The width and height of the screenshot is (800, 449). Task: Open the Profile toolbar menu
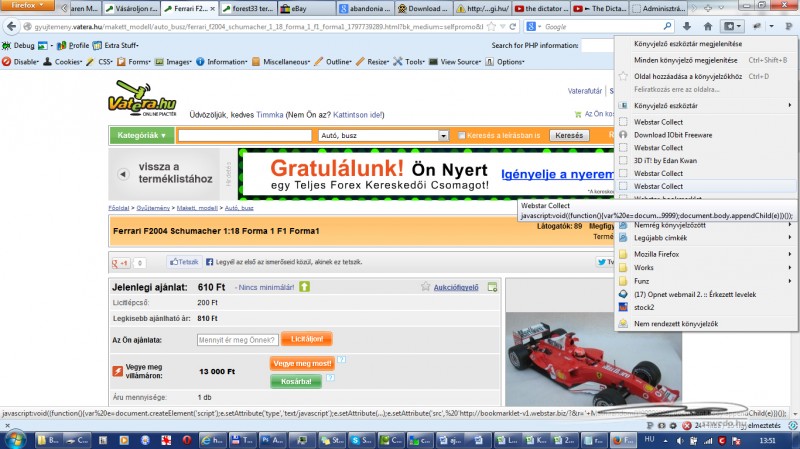tap(73, 45)
